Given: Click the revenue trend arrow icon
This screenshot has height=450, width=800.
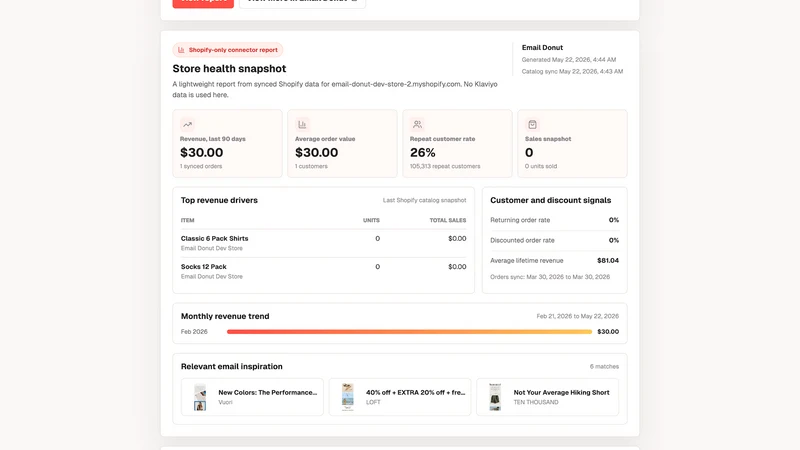Looking at the screenshot, I should [187, 124].
